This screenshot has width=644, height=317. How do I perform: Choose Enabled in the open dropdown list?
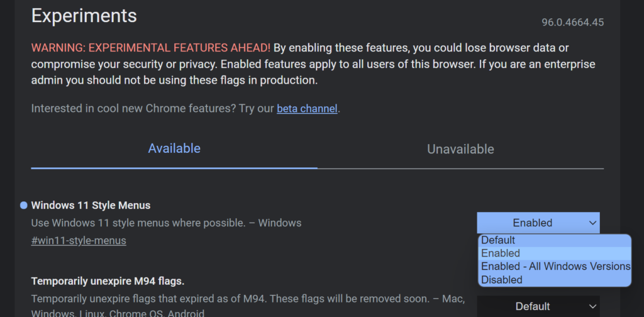point(555,253)
